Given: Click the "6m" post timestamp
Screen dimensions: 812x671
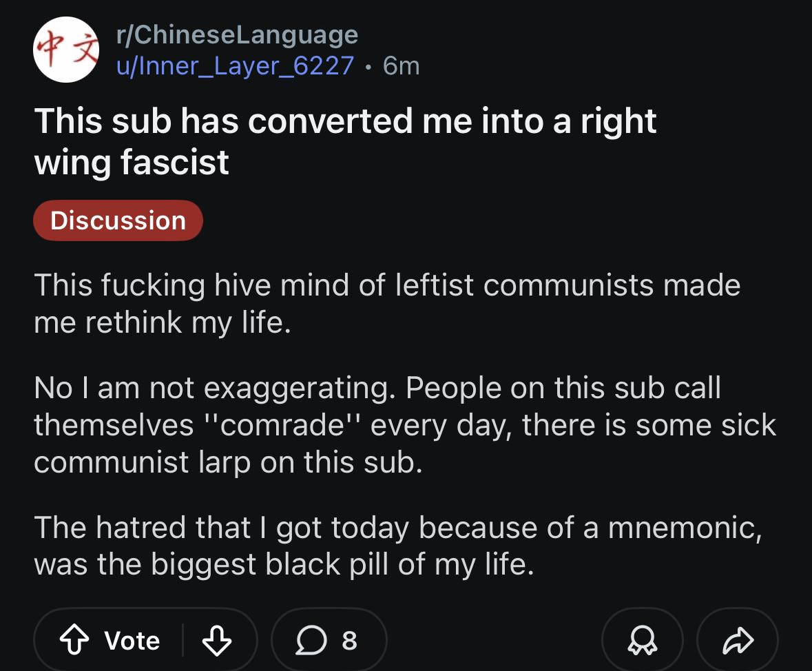Looking at the screenshot, I should click(x=401, y=65).
